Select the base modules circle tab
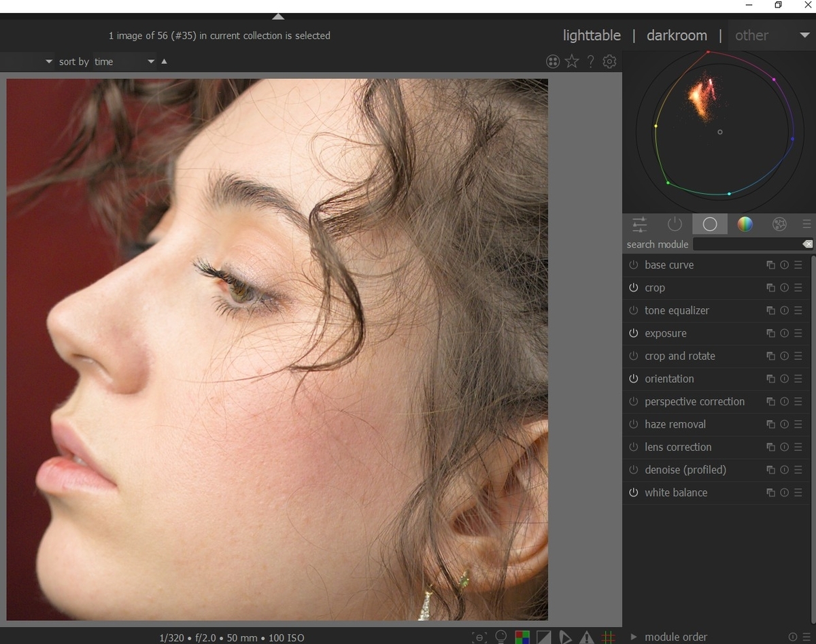This screenshot has width=816, height=644. [x=710, y=224]
